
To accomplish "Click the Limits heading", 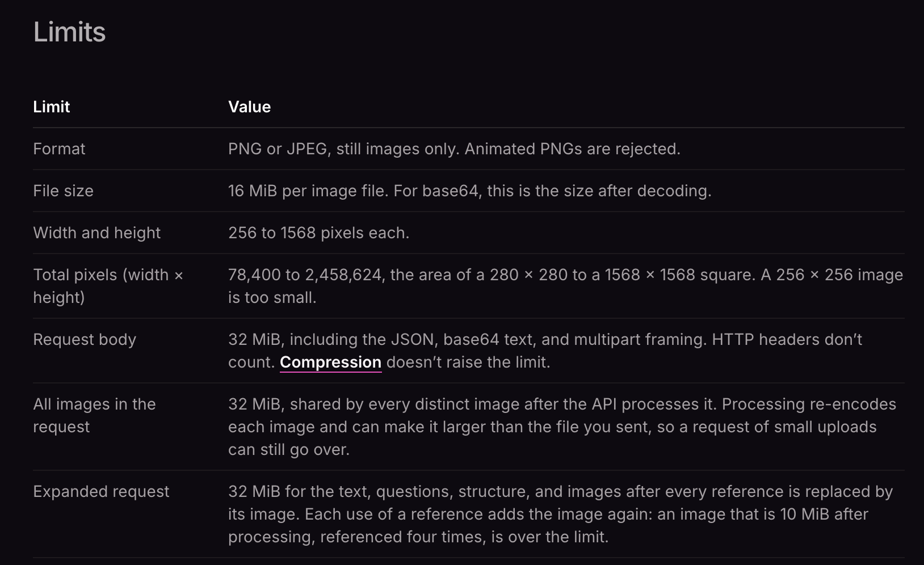I will pos(69,32).
